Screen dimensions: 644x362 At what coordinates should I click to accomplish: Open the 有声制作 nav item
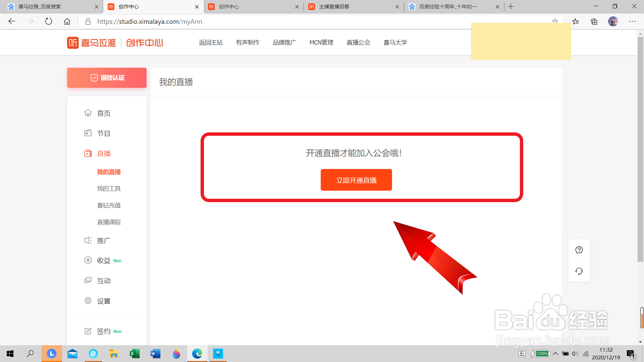click(248, 43)
